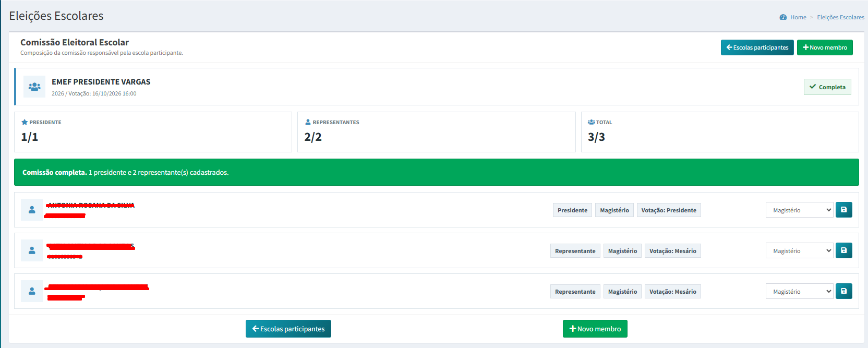
Task: Click the Representante badge in the first Representante row
Action: 575,251
